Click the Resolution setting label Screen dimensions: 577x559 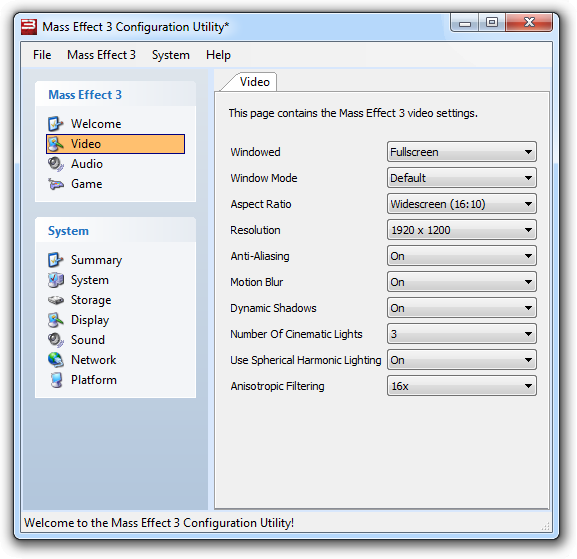[x=255, y=230]
